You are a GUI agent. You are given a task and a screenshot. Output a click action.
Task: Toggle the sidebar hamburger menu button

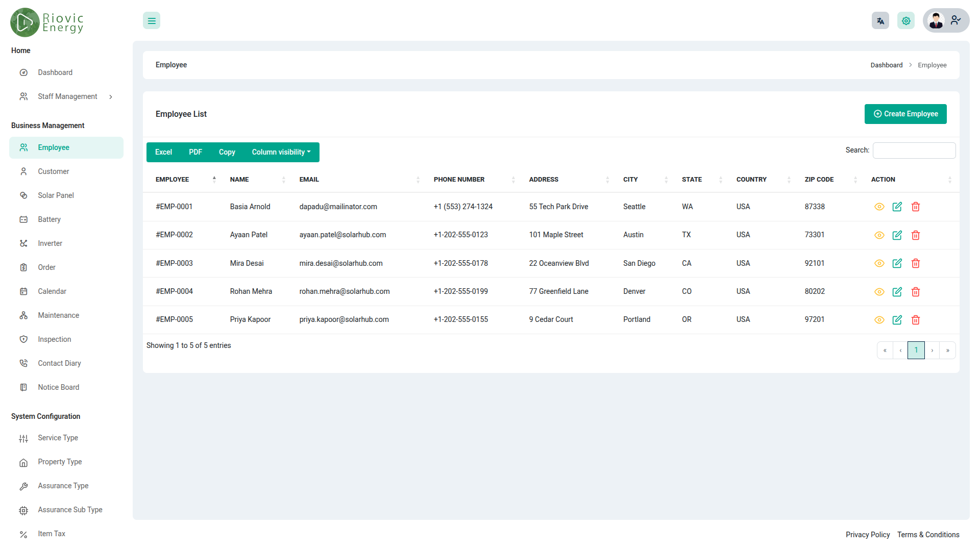click(152, 21)
